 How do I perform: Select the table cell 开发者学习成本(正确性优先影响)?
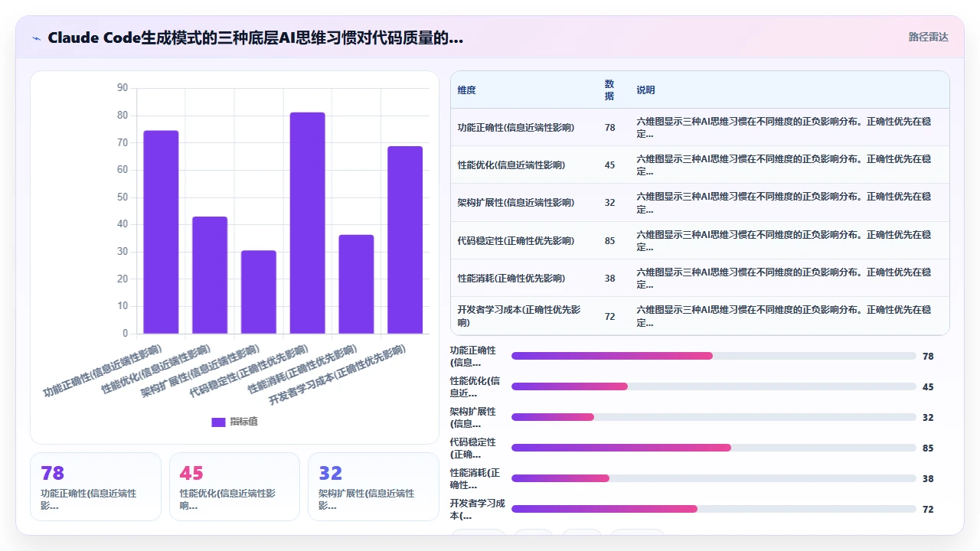point(518,316)
